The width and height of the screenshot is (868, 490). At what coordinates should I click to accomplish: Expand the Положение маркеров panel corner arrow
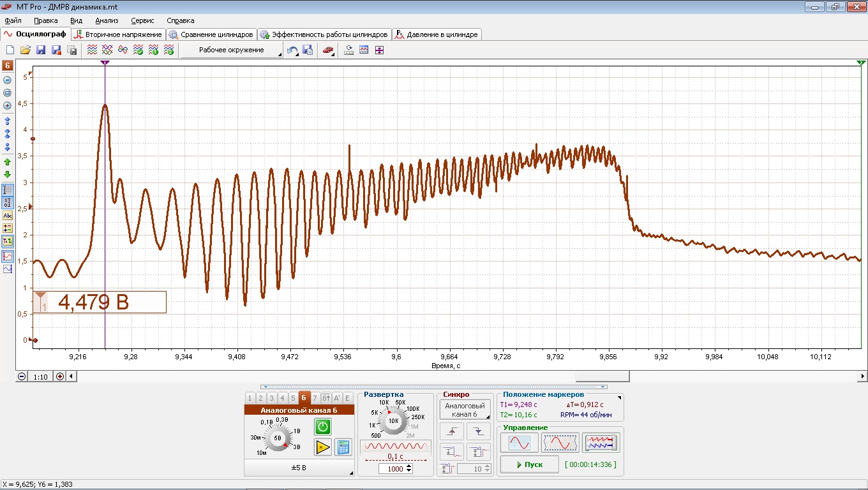(618, 398)
